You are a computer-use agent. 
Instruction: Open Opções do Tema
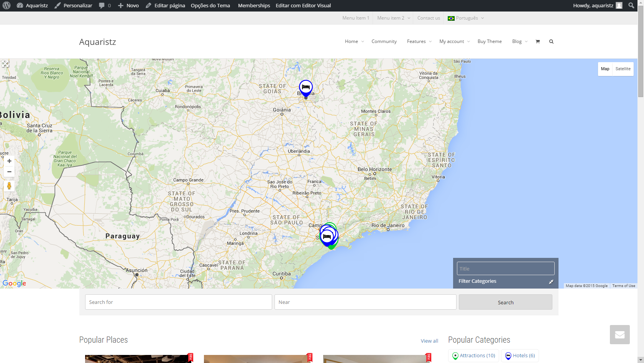210,5
